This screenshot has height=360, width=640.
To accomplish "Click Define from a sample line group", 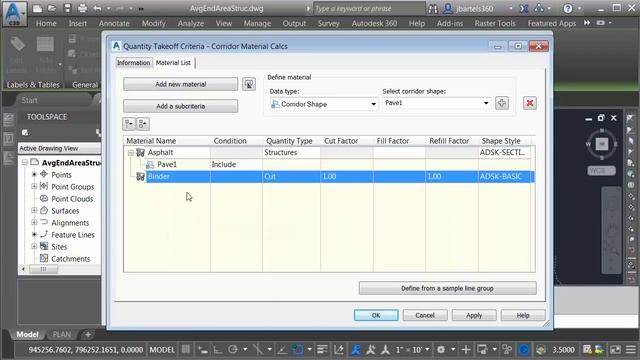I will (x=447, y=288).
